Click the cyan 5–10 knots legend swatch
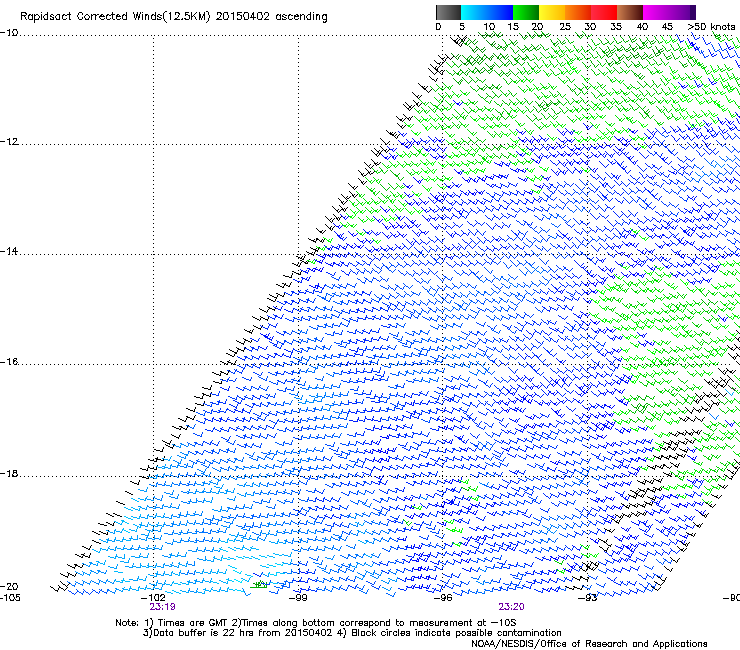Viewport: 740px width, 650px height. point(474,12)
